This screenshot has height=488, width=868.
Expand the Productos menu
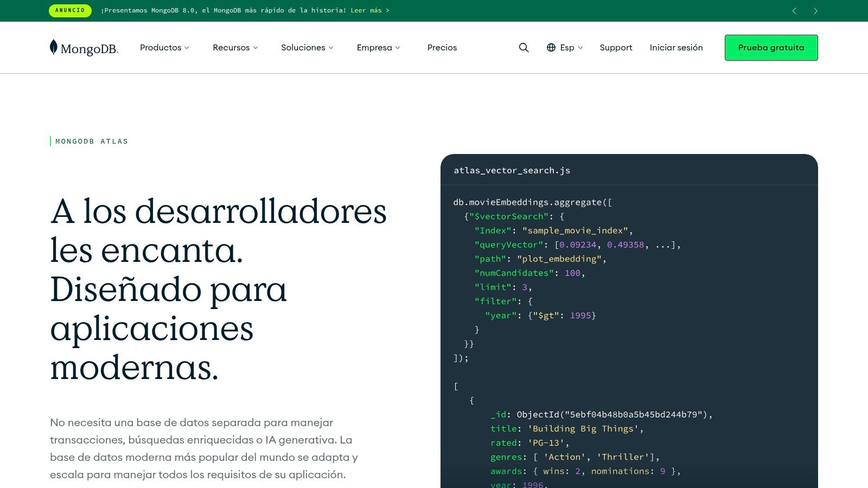point(164,48)
